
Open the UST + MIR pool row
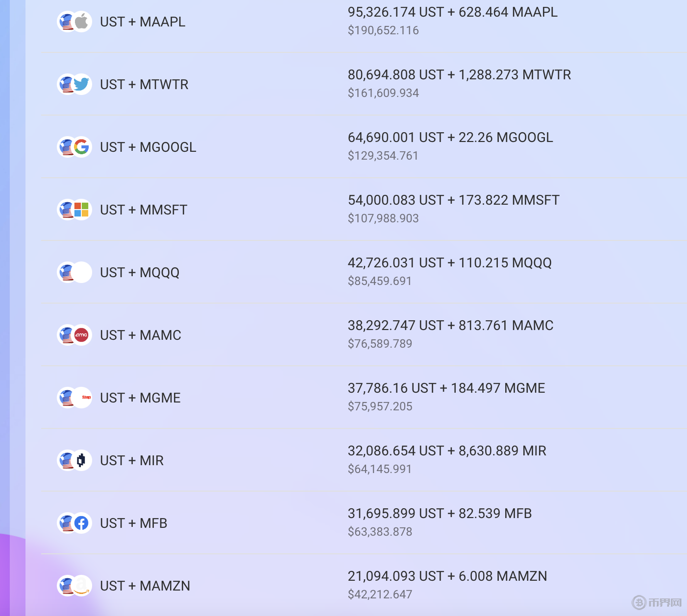(x=132, y=460)
